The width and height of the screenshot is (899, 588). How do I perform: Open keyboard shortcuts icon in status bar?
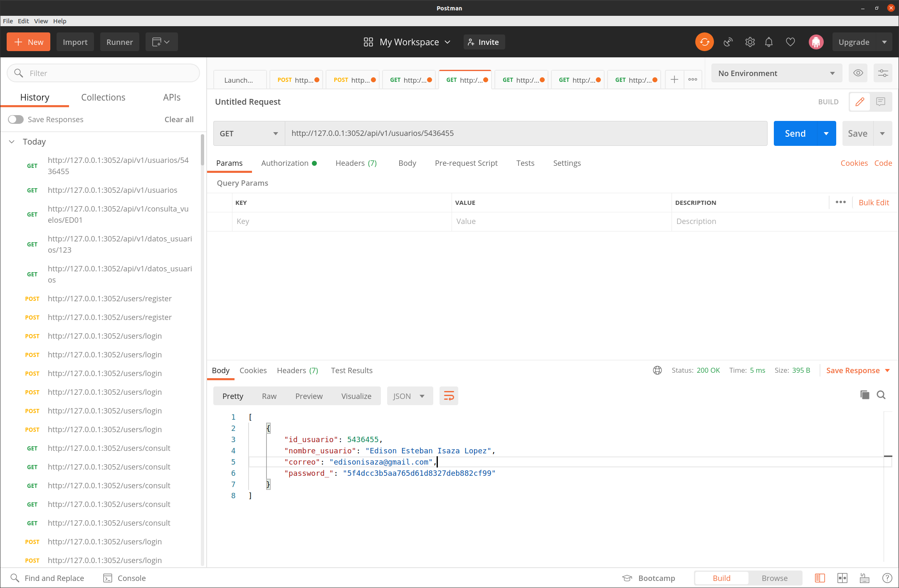[864, 578]
